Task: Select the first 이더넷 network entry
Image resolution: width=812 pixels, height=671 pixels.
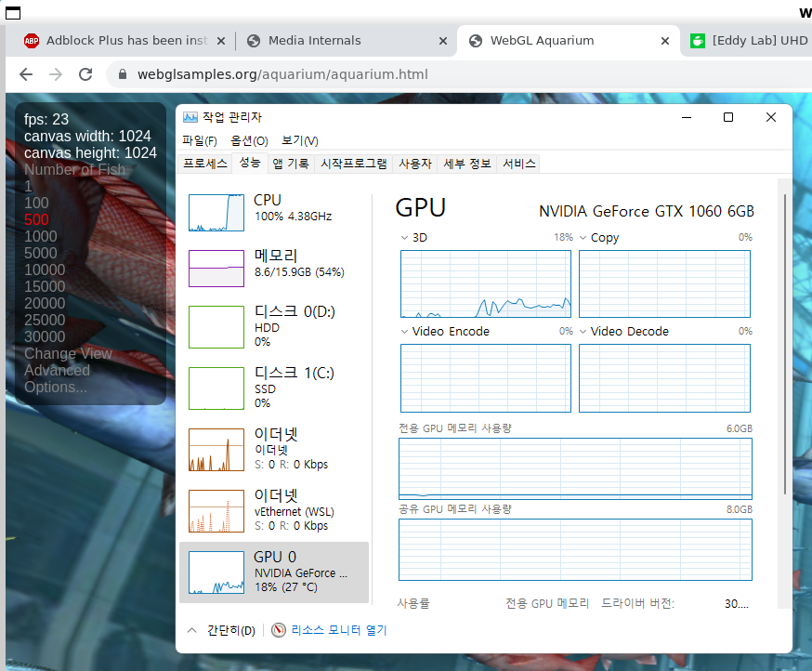Action: click(274, 449)
